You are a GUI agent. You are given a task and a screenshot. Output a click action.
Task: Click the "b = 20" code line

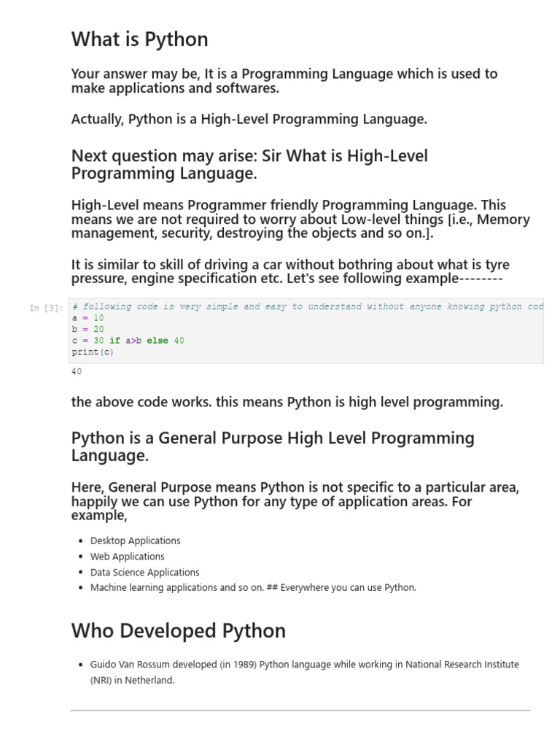point(87,330)
